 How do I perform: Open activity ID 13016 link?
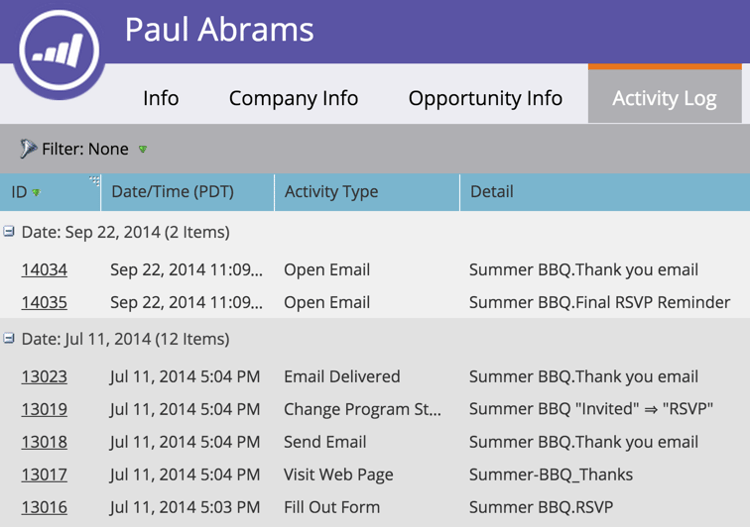click(x=44, y=507)
